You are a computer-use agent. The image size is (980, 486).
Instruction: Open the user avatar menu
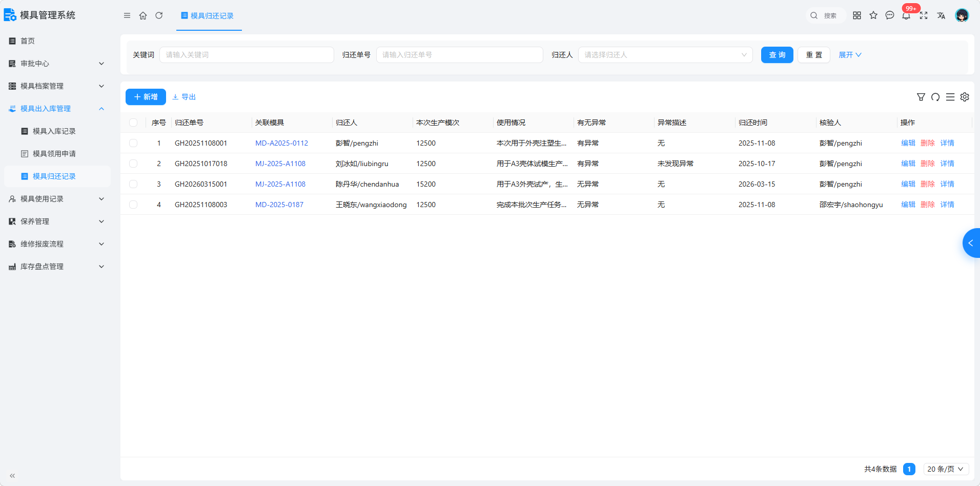tap(962, 15)
